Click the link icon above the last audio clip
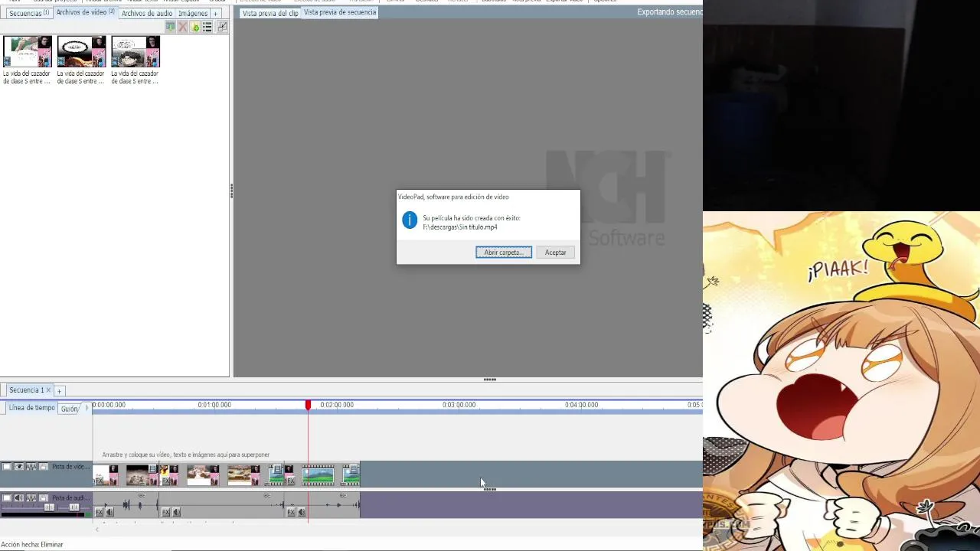Viewport: 980px width, 551px height. coord(343,495)
